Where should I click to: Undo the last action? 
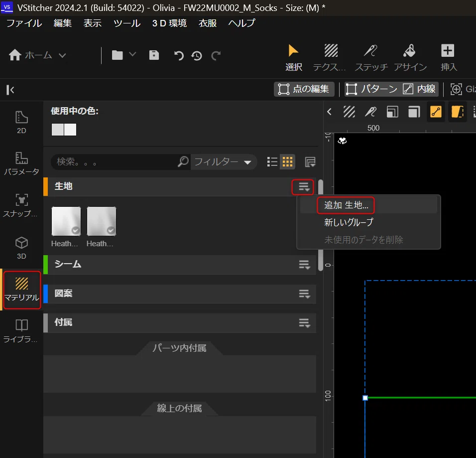pyautogui.click(x=179, y=55)
